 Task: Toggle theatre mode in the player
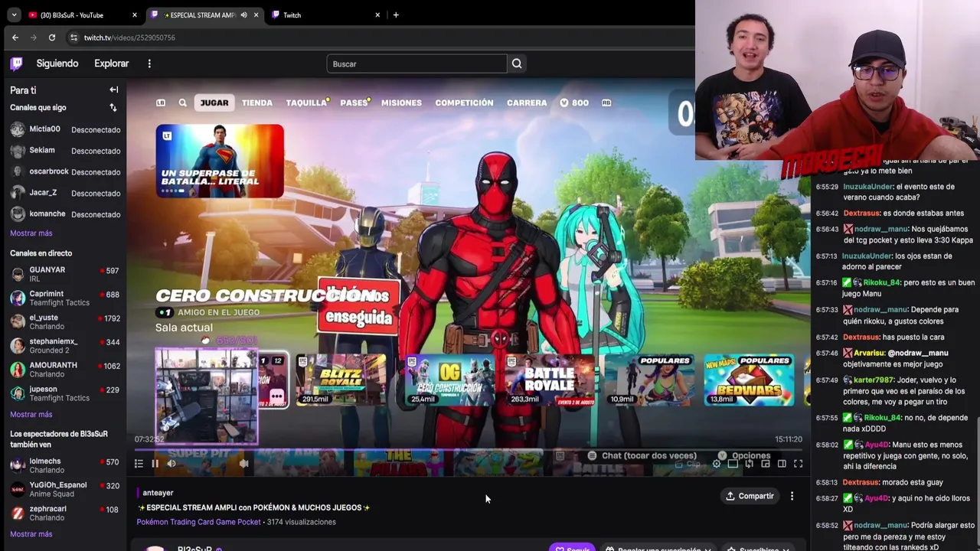point(782,463)
